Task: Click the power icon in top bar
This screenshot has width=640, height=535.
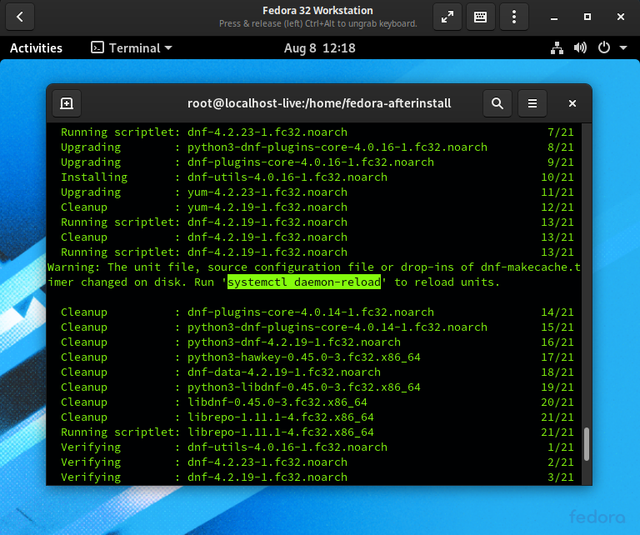Action: click(604, 48)
